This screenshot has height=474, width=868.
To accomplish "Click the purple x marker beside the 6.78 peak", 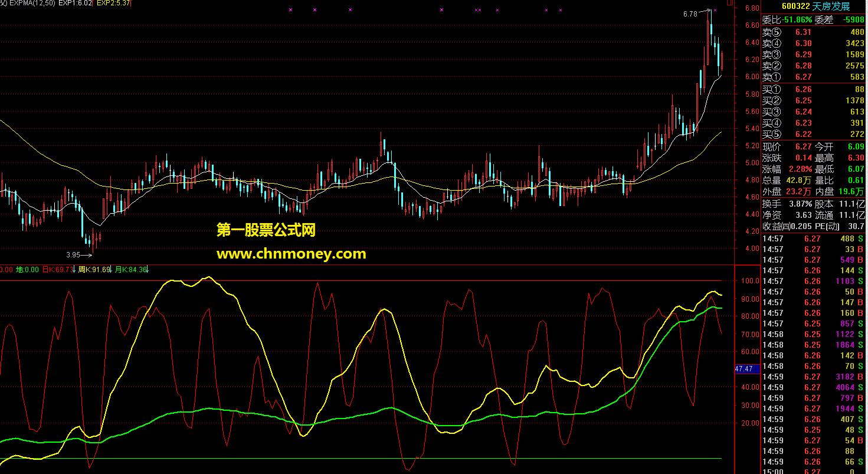I will pos(715,11).
